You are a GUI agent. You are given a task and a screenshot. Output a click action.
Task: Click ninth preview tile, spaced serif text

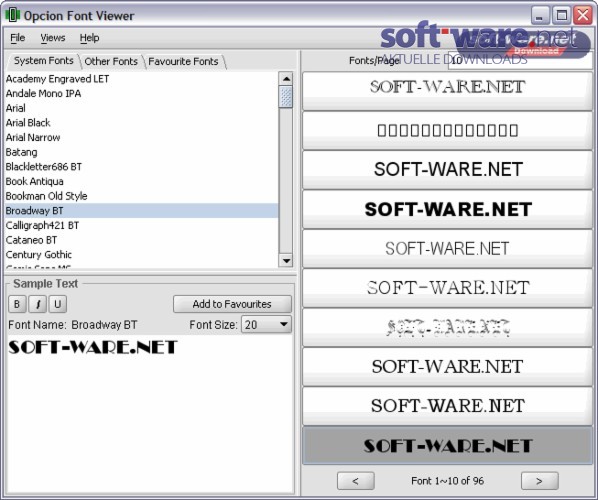[447, 406]
